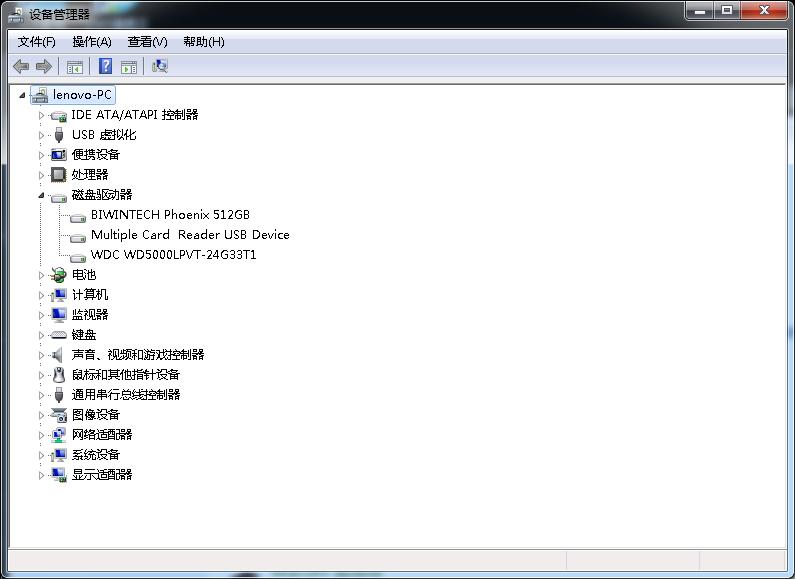The height and width of the screenshot is (579, 795).
Task: Click the 网络适配器 network icon
Action: [59, 435]
